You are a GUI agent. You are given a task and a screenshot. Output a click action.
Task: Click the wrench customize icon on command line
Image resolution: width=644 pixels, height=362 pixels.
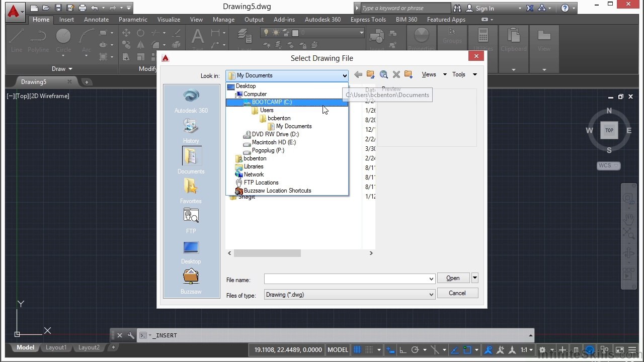pyautogui.click(x=131, y=335)
